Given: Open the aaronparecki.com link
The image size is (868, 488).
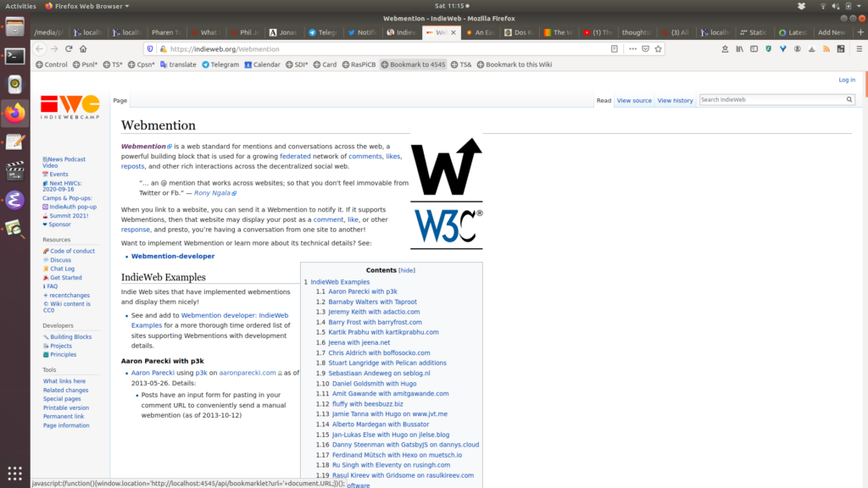Looking at the screenshot, I should [248, 373].
